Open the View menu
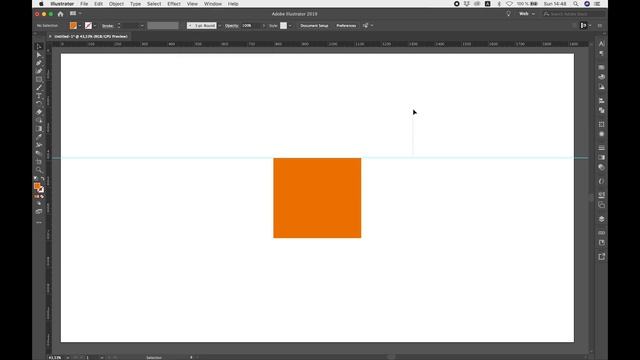 click(192, 4)
